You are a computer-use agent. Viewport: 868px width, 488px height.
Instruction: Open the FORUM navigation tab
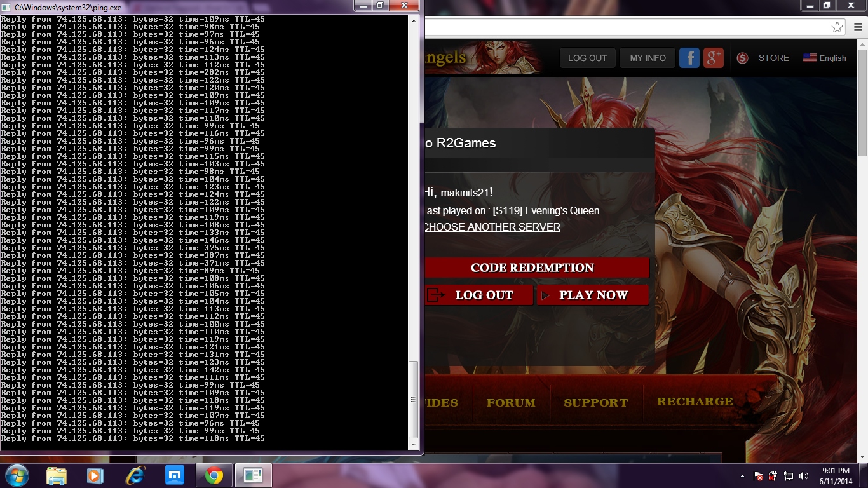[x=511, y=403]
